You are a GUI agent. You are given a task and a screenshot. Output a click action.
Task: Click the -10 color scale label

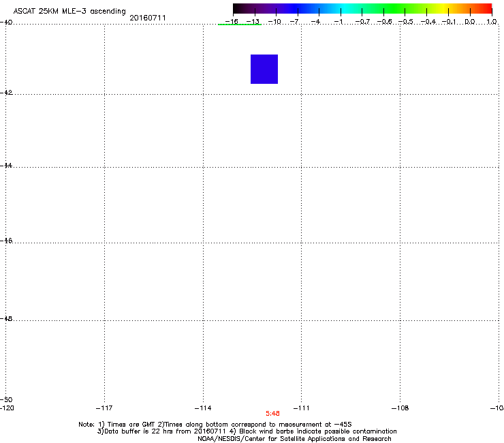click(274, 22)
